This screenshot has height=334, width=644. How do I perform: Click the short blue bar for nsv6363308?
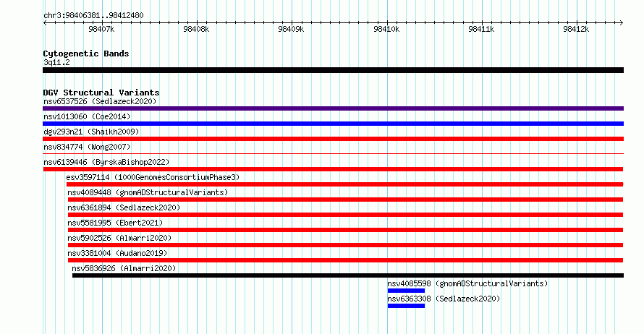406,306
